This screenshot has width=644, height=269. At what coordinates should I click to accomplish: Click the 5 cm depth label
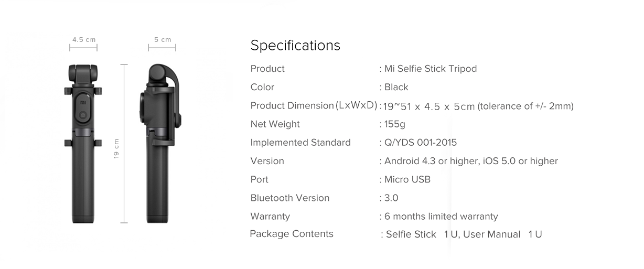(x=163, y=40)
